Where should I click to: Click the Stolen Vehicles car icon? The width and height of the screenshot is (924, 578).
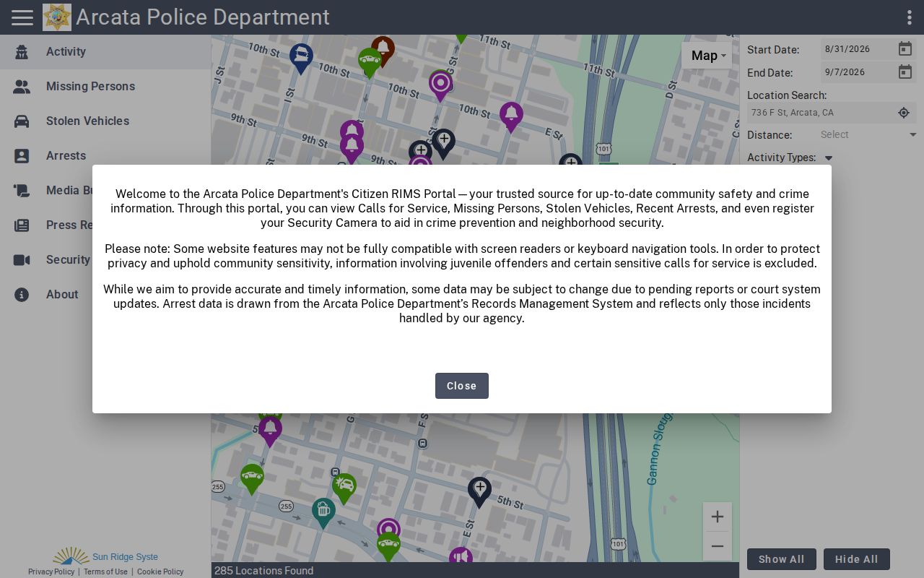tap(22, 121)
